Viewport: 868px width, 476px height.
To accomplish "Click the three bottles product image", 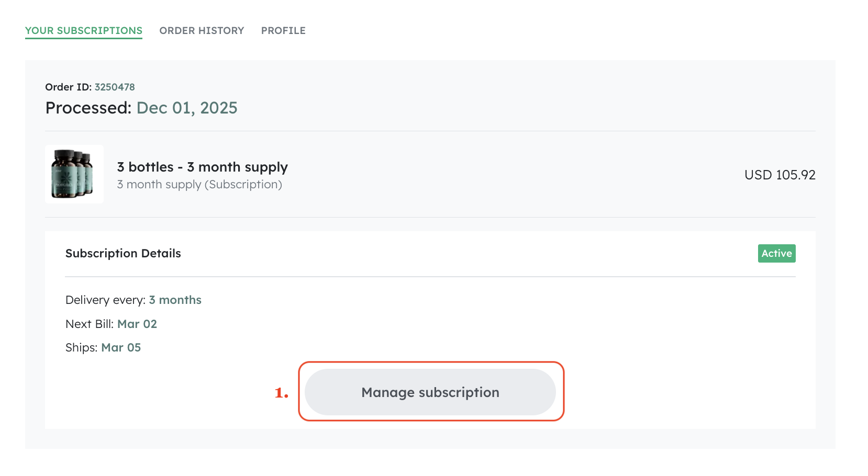I will tap(74, 174).
